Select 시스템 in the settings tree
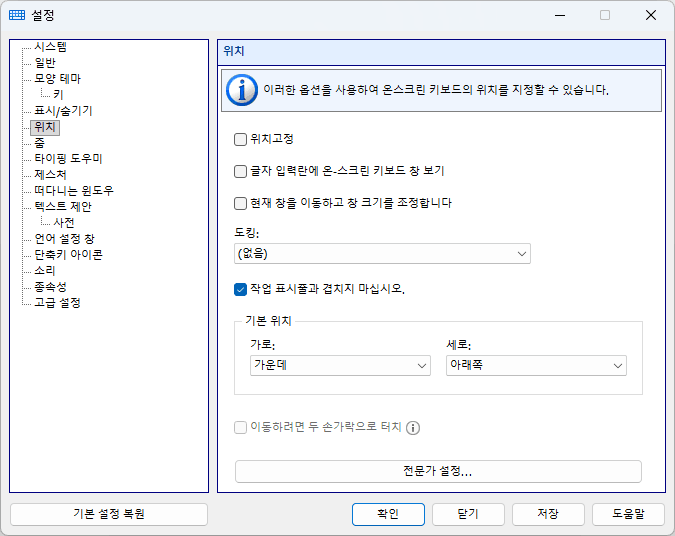The width and height of the screenshot is (675, 536). pos(50,46)
